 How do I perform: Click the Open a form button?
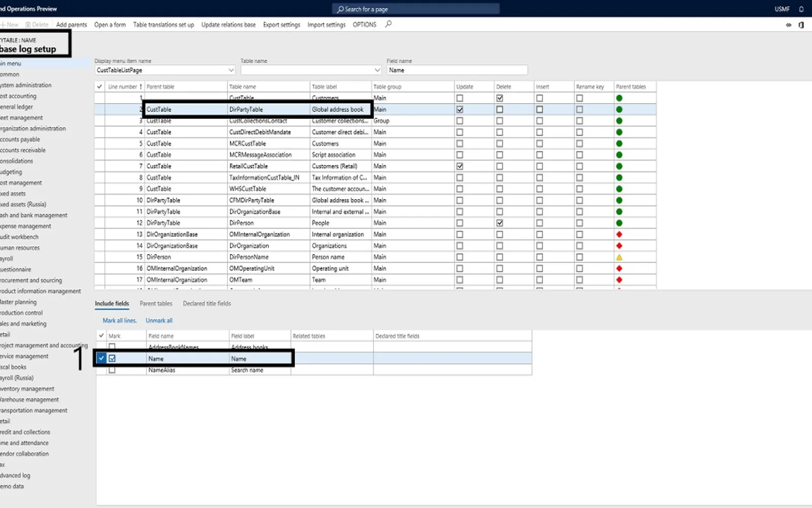pyautogui.click(x=110, y=24)
